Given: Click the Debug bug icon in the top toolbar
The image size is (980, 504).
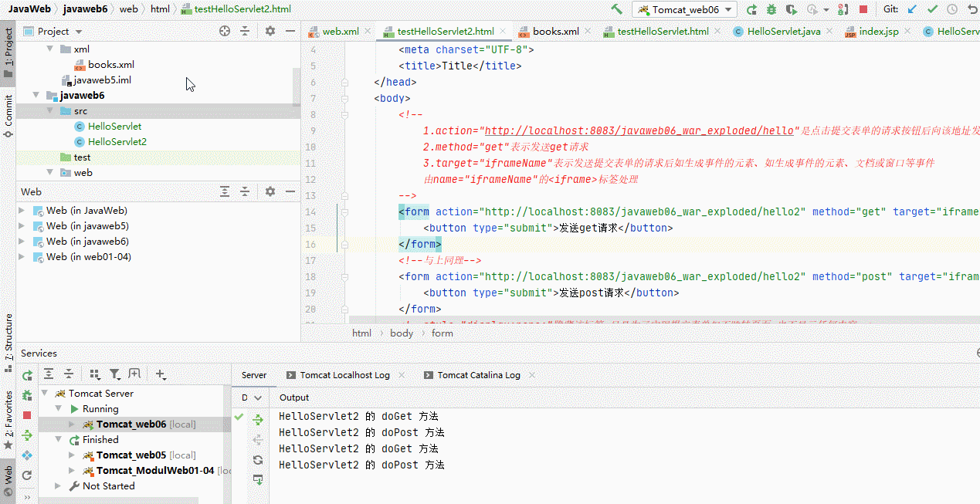Looking at the screenshot, I should [x=771, y=9].
